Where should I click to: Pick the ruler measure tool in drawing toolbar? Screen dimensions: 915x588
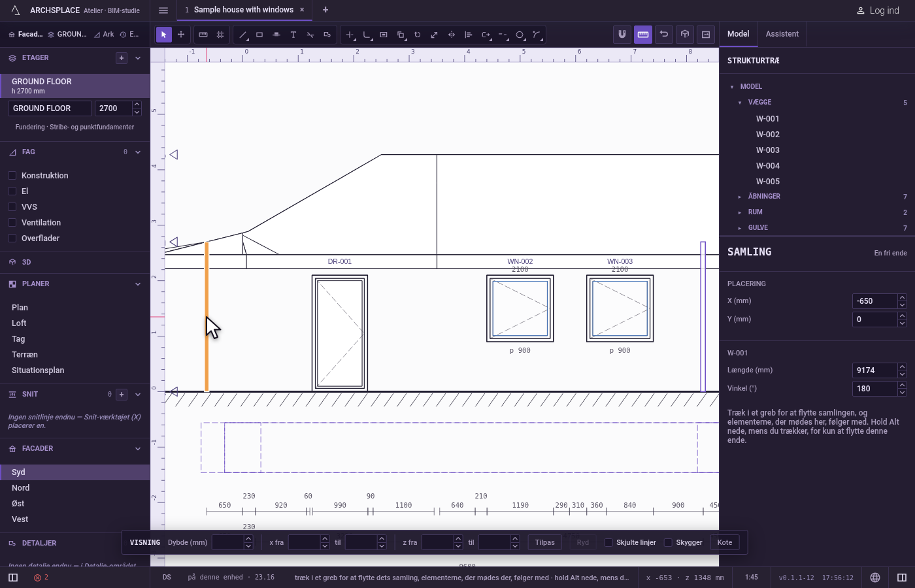pos(203,35)
